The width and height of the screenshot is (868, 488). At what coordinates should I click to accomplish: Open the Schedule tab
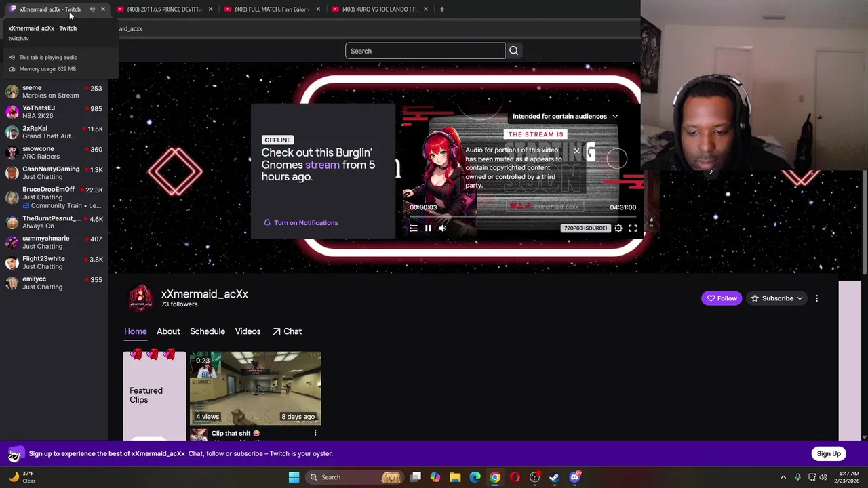click(208, 331)
